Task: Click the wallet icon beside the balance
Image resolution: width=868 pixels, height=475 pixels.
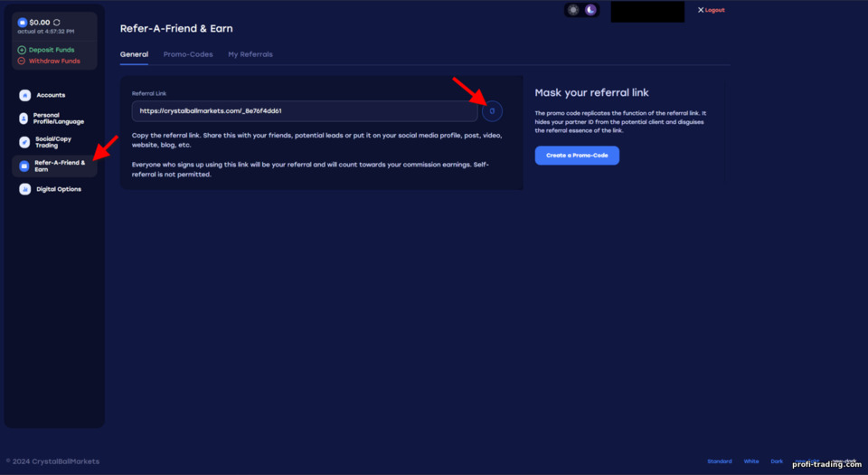Action: pyautogui.click(x=22, y=23)
